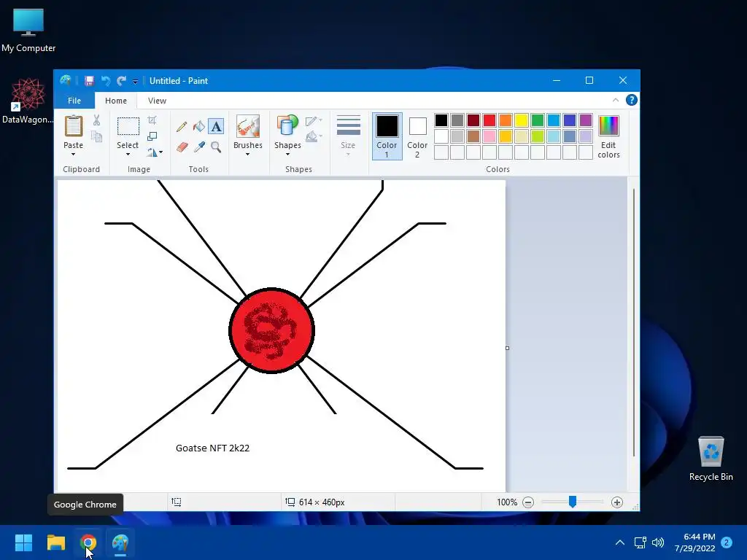Screen dimensions: 747x560
Task: Expand the Rotate or flip dropdown
Action: 160,152
